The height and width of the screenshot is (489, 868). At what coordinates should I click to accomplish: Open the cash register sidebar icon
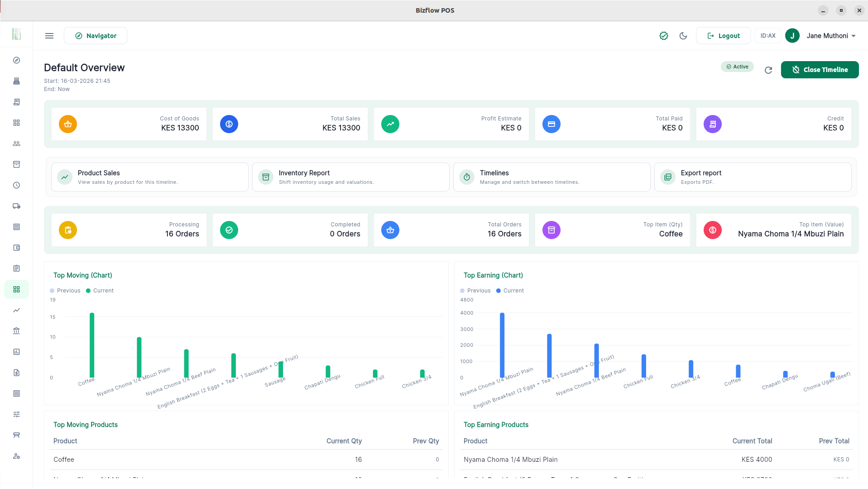[x=17, y=81]
